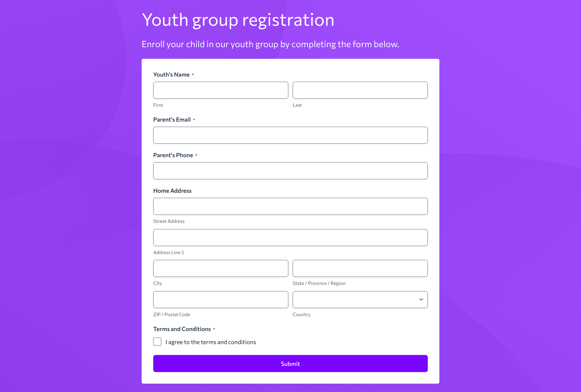The width and height of the screenshot is (581, 392).
Task: Click the Youth's Name label
Action: 171,74
